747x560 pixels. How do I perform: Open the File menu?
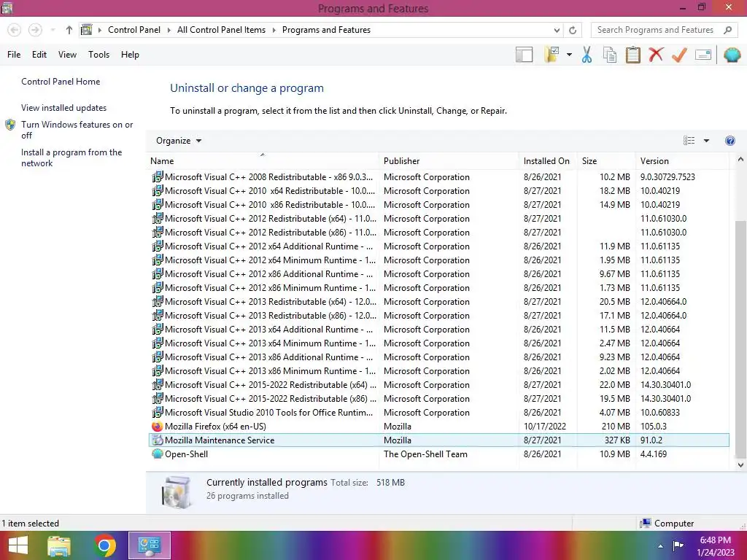pyautogui.click(x=14, y=55)
